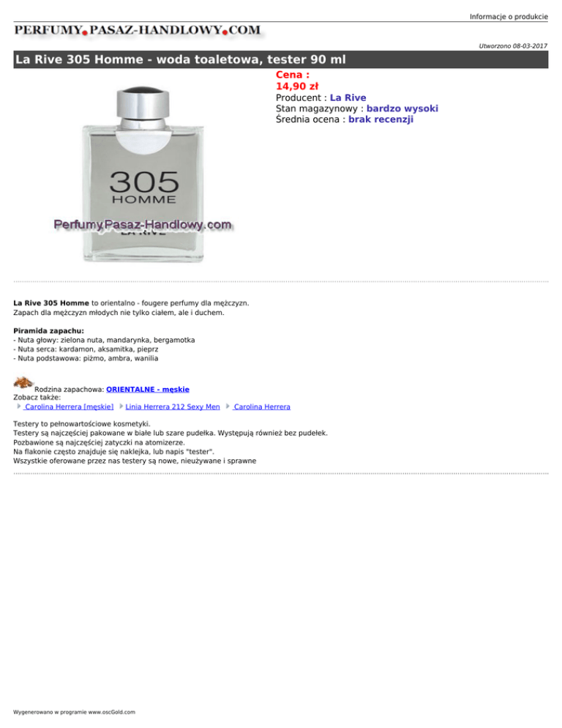
Task: Click the 'Piramida zapachu:' heading
Action: click(49, 331)
